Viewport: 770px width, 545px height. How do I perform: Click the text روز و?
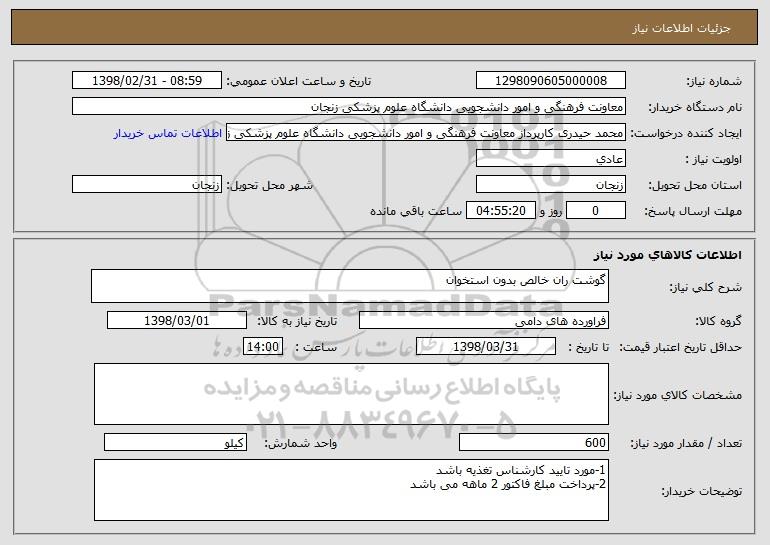pos(550,211)
